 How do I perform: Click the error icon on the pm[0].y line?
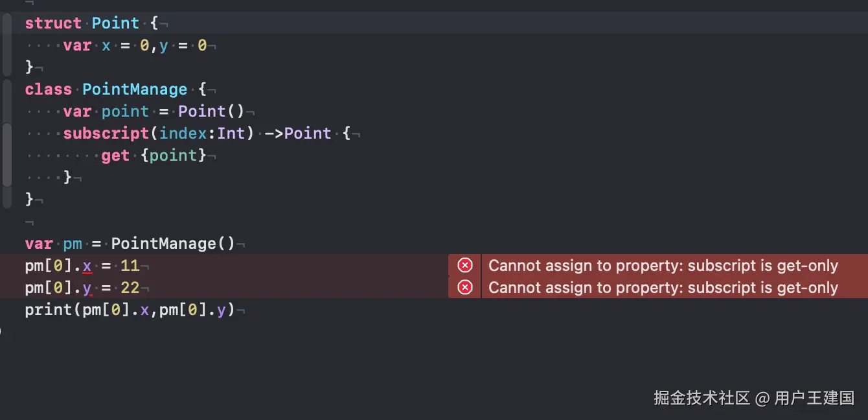click(x=465, y=287)
